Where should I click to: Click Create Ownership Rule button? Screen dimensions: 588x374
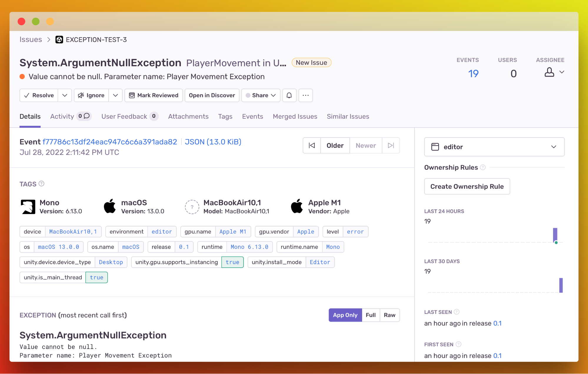(x=467, y=186)
